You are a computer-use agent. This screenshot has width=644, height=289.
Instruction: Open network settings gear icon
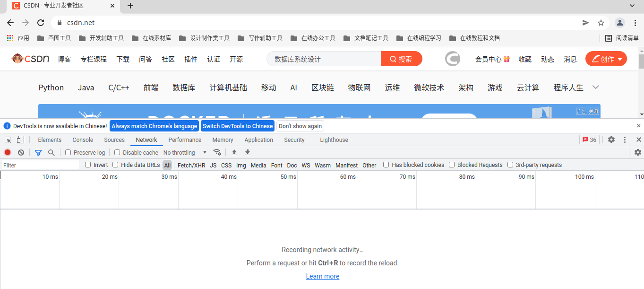[x=637, y=152]
